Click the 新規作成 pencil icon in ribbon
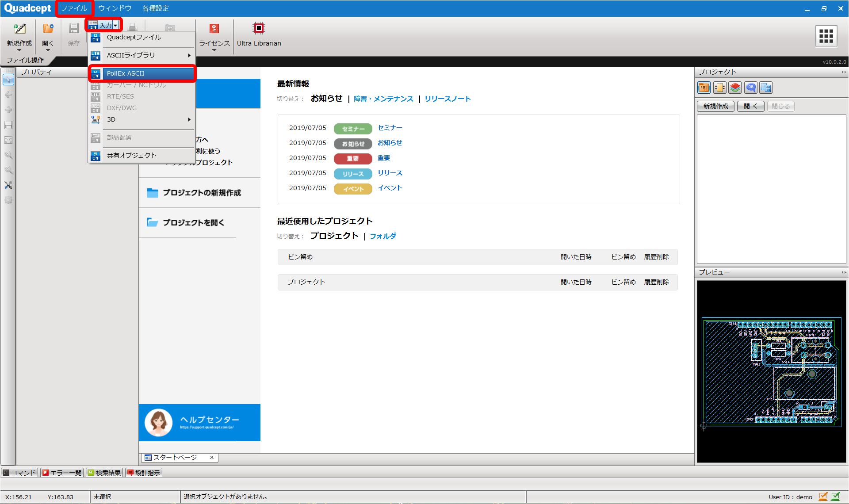Screen dimensions: 849x504 (x=19, y=29)
